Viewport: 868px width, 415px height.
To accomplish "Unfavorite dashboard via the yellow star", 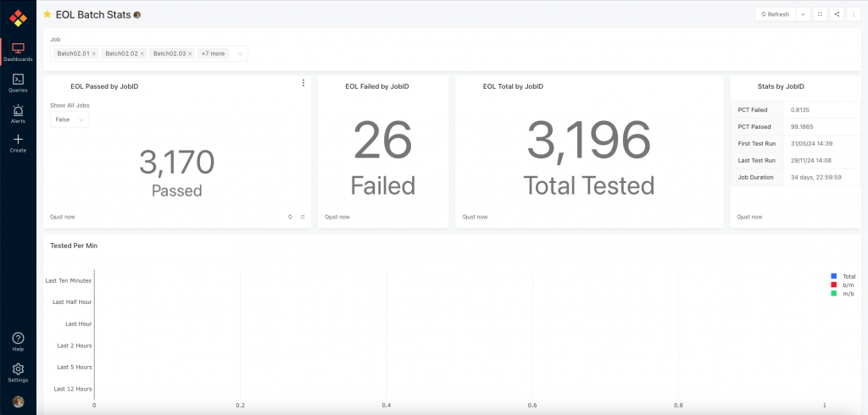I will click(x=47, y=14).
